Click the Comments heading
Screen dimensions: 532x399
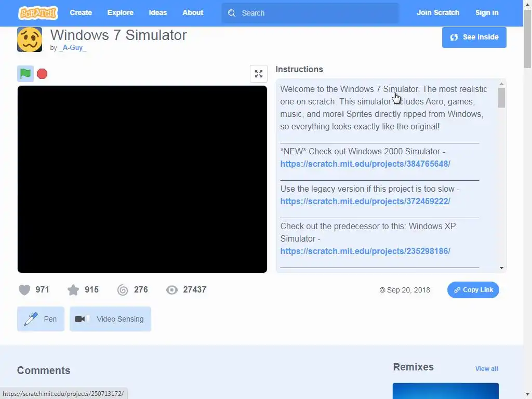coord(44,370)
